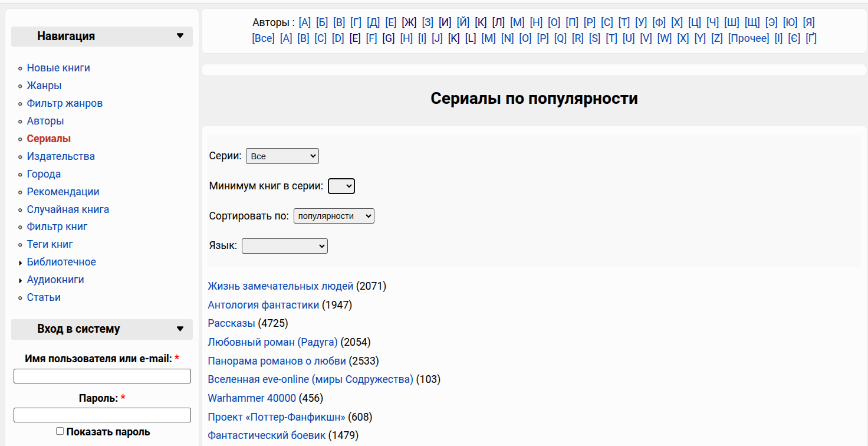Toggle the Показать пароль checkbox
Screen dimensions: 868x446
pyautogui.click(x=60, y=431)
